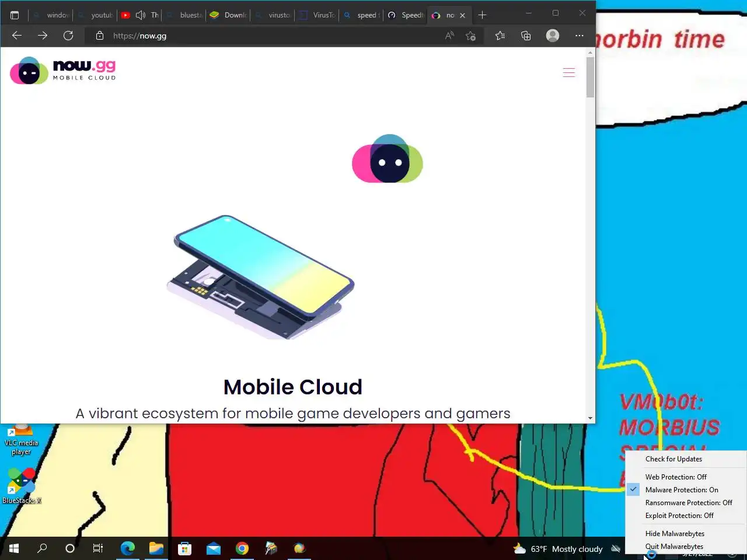Open Mail app from taskbar
Image resolution: width=747 pixels, height=560 pixels.
214,548
